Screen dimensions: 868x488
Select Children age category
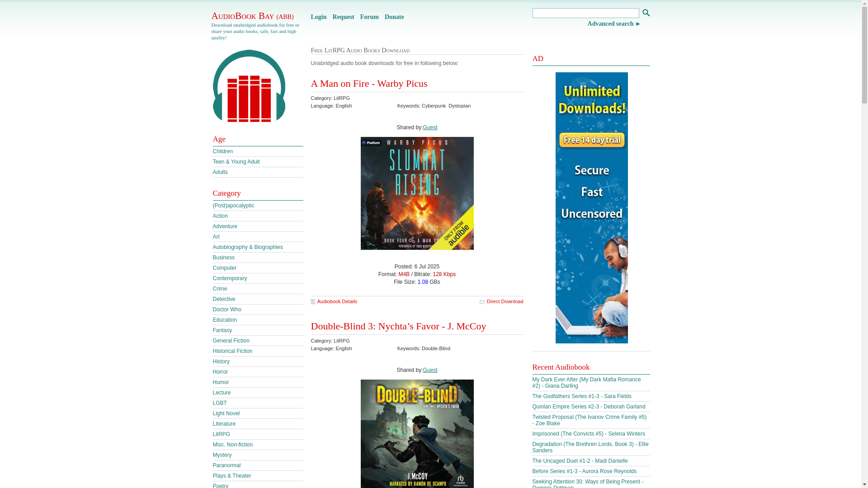click(x=222, y=151)
